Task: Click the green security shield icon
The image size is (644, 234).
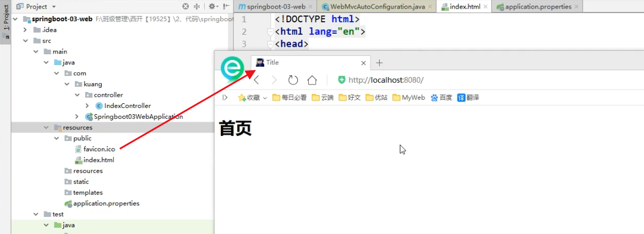Action: point(341,80)
